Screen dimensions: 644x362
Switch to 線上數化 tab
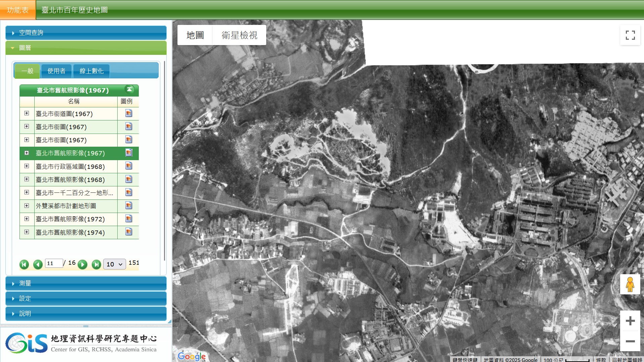pos(91,71)
